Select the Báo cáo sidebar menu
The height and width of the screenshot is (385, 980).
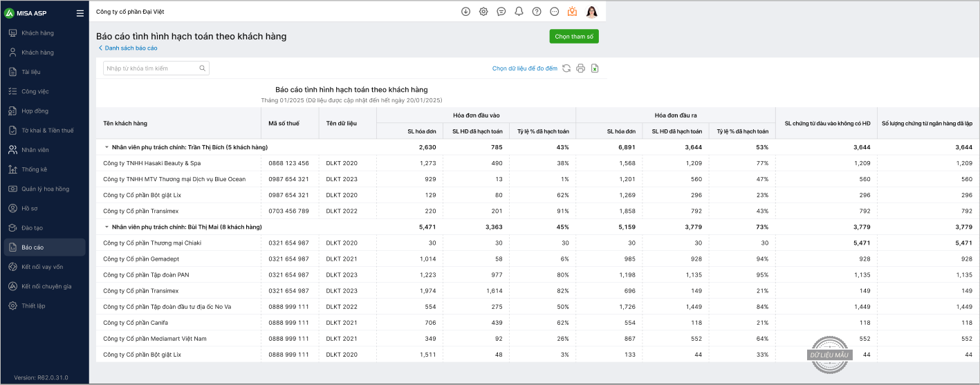click(x=45, y=247)
